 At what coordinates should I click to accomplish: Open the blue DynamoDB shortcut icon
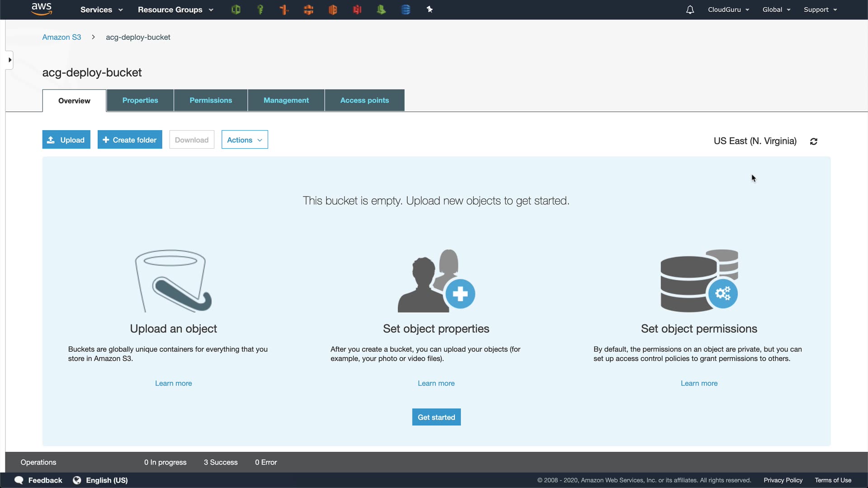tap(406, 9)
